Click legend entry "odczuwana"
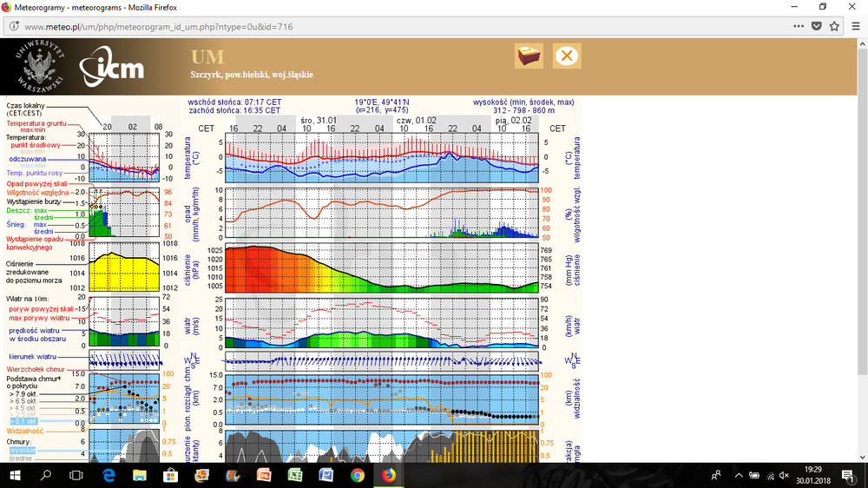 [28, 159]
